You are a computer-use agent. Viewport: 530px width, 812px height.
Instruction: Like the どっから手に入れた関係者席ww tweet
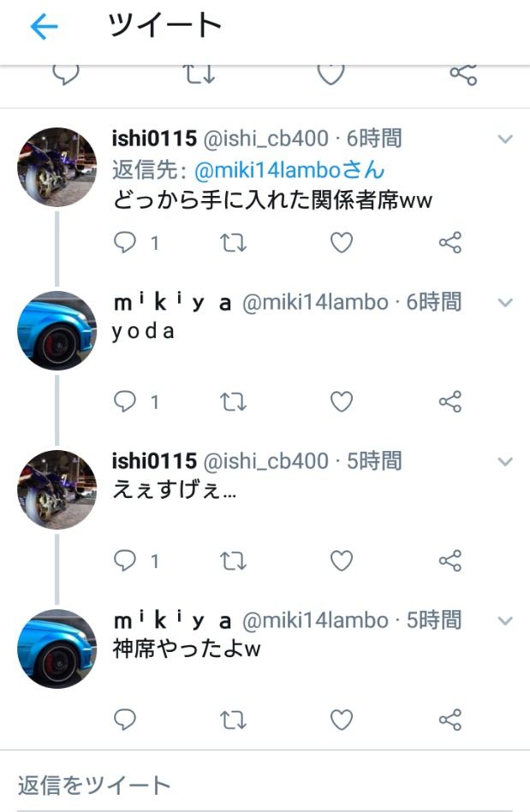coord(342,242)
